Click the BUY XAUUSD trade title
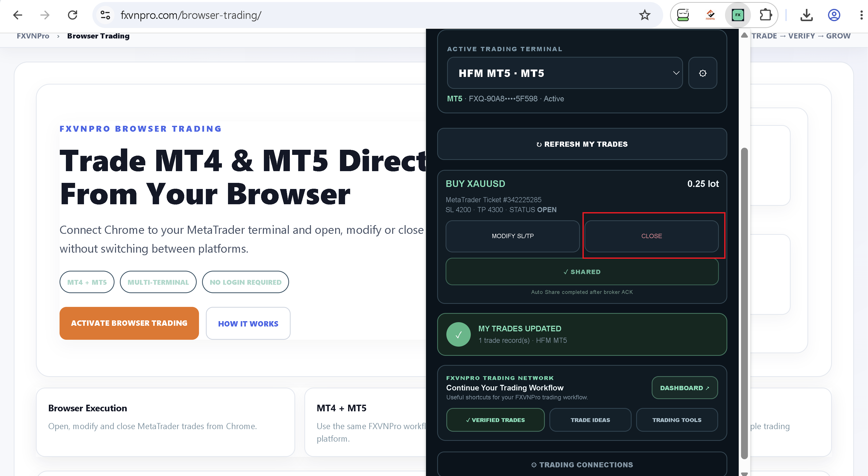Image resolution: width=868 pixels, height=476 pixels. [x=475, y=184]
